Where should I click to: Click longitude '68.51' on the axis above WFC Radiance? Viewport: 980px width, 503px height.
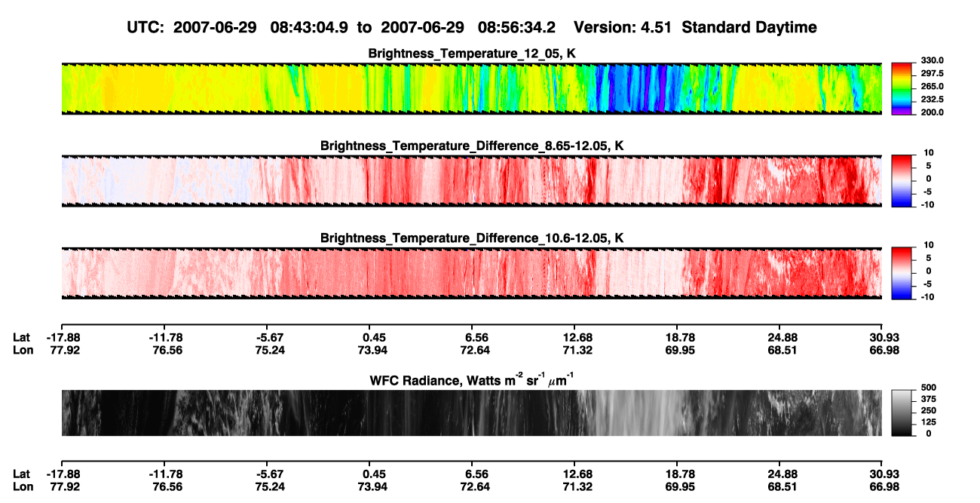coord(782,349)
